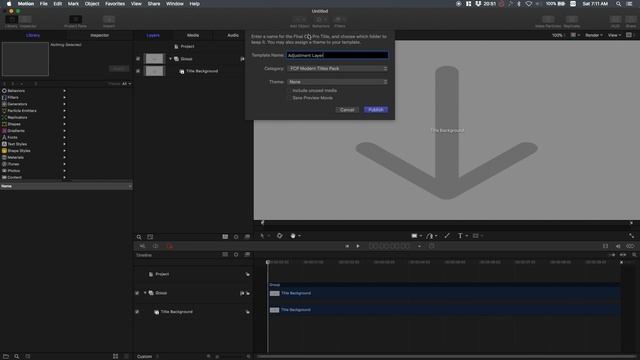Enable Include unused media checkbox
640x360 pixels.
click(289, 91)
